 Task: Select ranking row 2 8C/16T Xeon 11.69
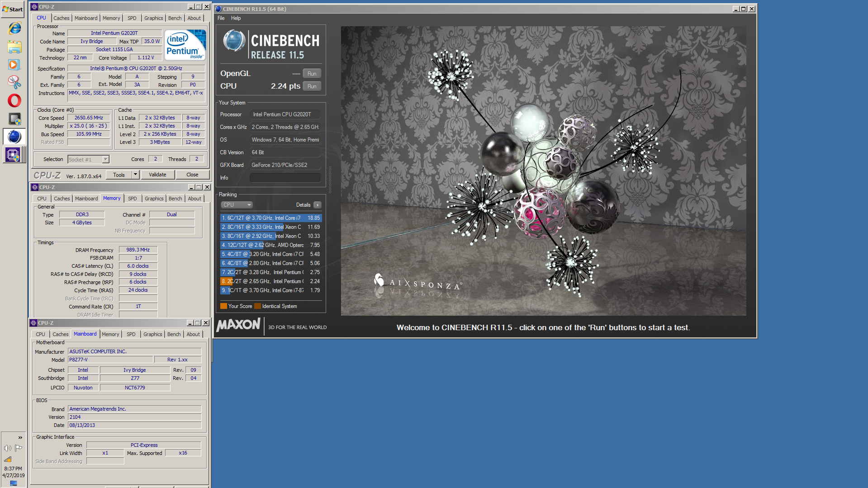click(x=270, y=227)
